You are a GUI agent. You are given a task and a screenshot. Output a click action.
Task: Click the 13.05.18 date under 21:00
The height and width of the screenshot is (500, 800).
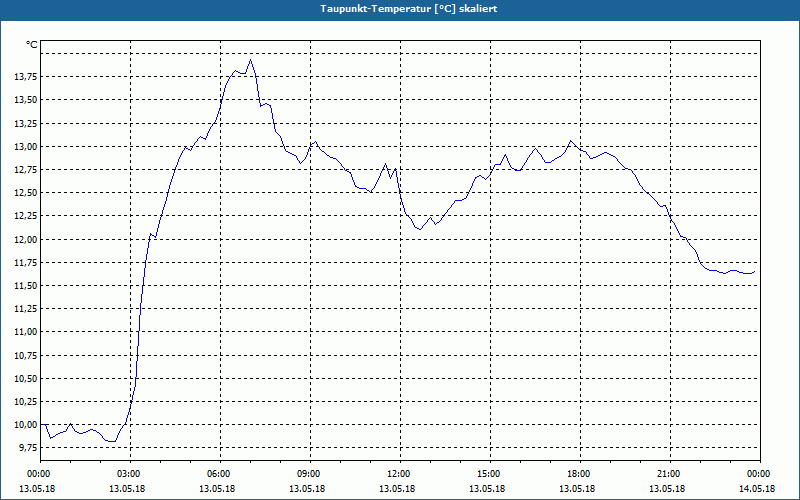667,489
